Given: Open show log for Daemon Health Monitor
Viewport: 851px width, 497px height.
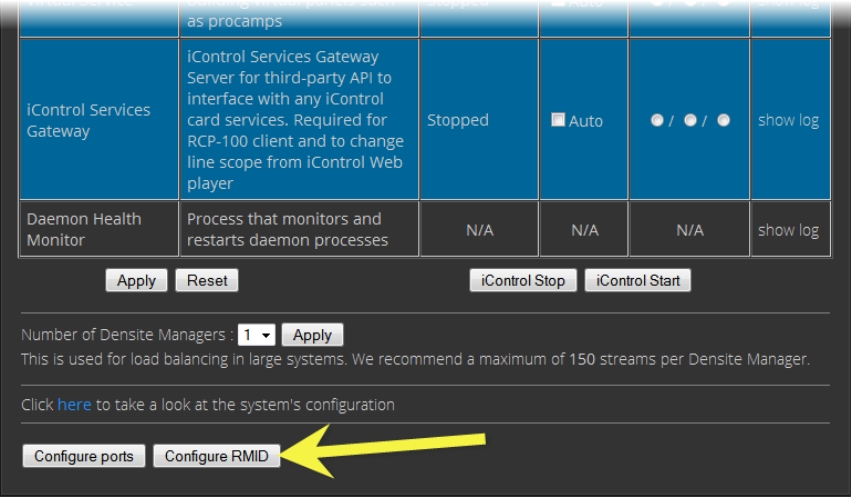Looking at the screenshot, I should click(x=789, y=230).
